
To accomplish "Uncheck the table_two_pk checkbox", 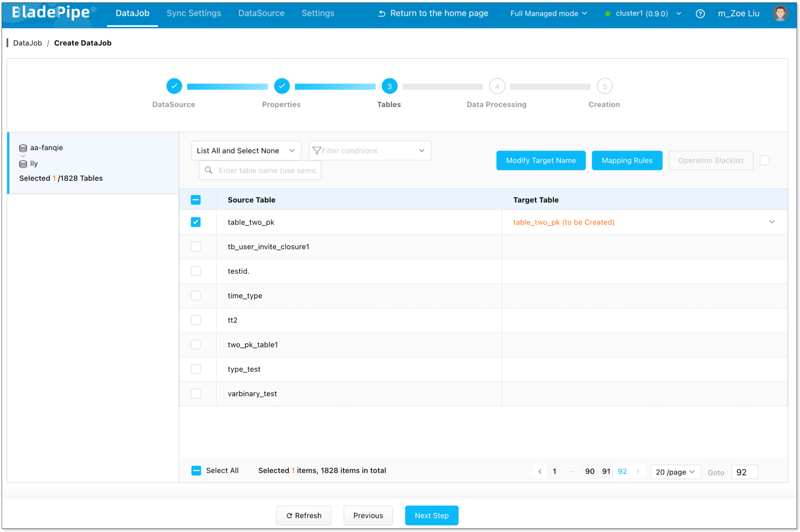I will (x=196, y=222).
